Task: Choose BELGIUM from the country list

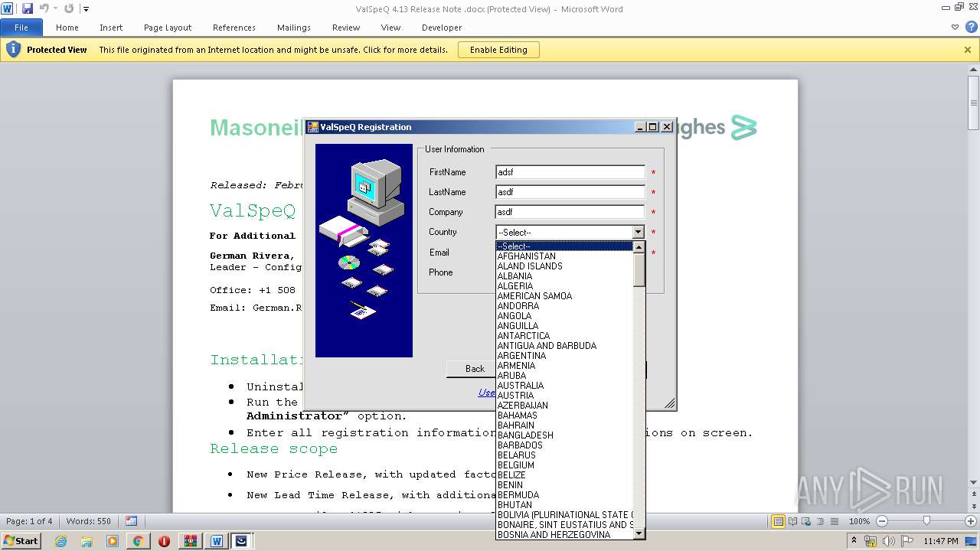Action: (x=565, y=465)
